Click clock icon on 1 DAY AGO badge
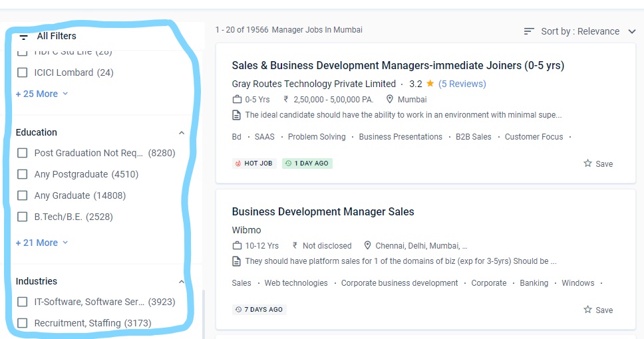 [288, 164]
